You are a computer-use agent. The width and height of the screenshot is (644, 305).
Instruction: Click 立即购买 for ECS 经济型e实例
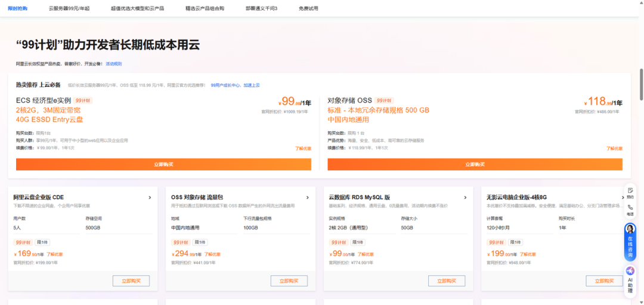pyautogui.click(x=163, y=164)
